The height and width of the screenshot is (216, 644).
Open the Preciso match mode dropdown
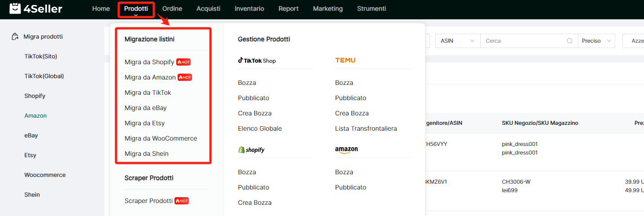click(x=596, y=41)
